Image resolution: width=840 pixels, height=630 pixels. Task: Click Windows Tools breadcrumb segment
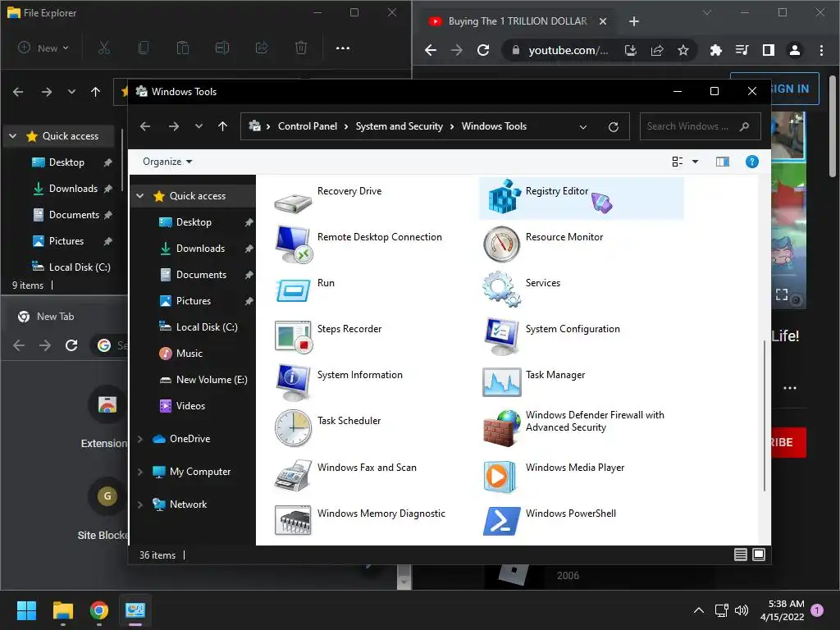pos(494,126)
